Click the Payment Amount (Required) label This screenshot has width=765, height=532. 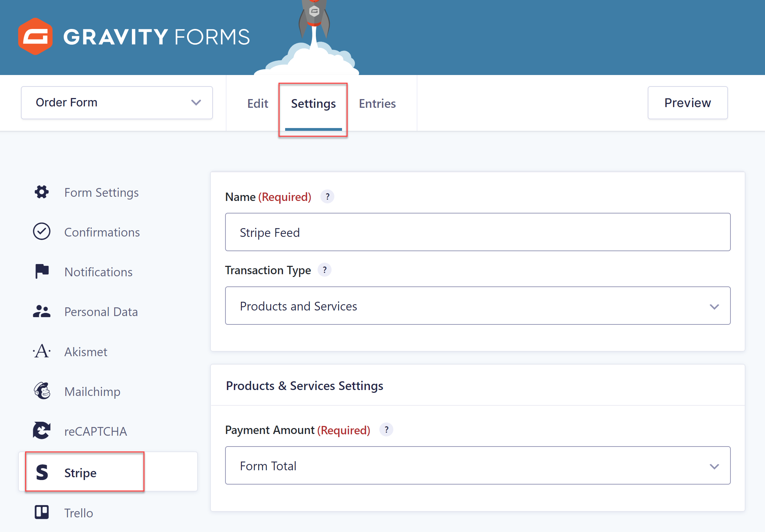(x=298, y=430)
